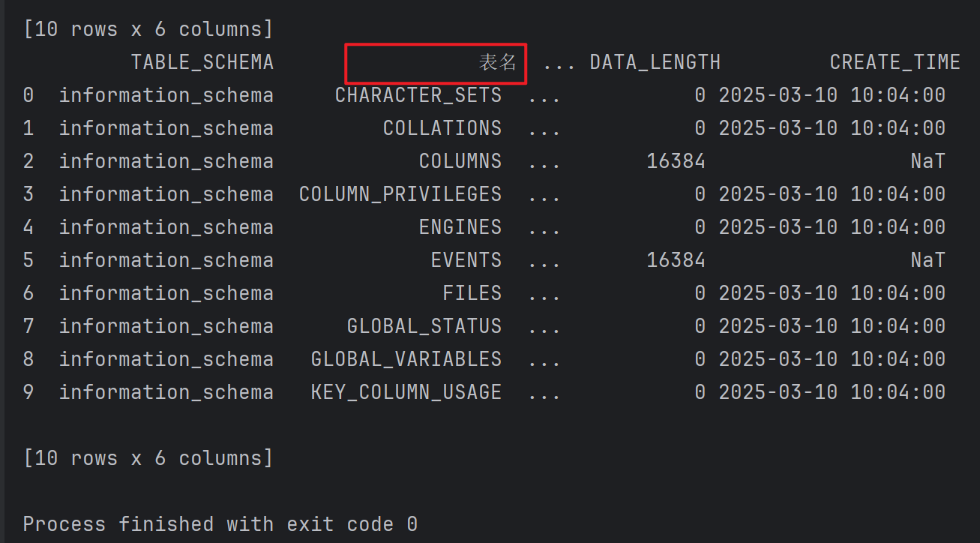This screenshot has width=980, height=543.
Task: Click the top '[10 rows x 6 columns]' summary
Action: pos(148,29)
